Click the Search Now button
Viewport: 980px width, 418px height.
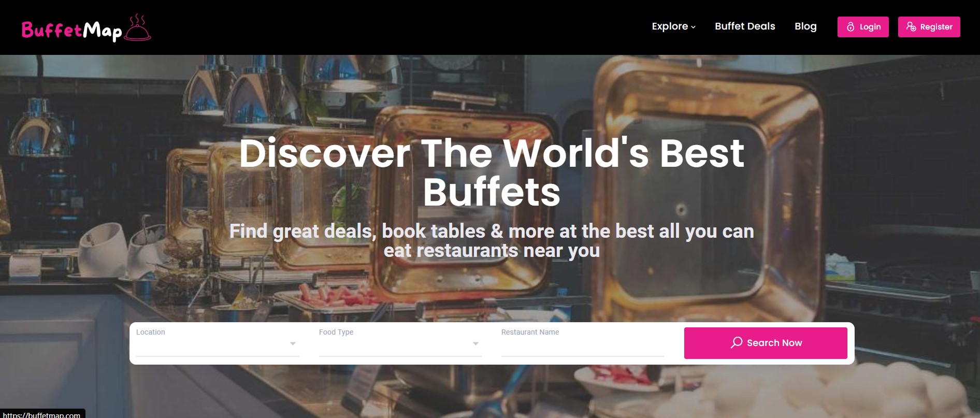coord(766,343)
